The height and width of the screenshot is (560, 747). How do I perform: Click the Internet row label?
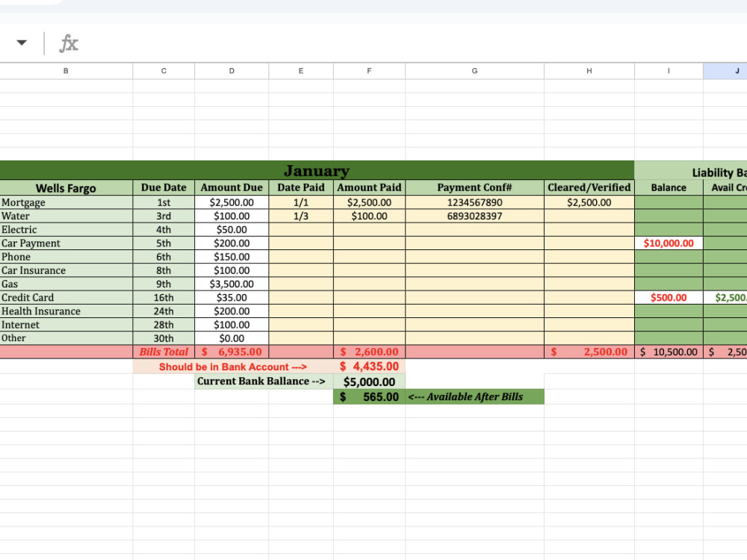[x=20, y=325]
